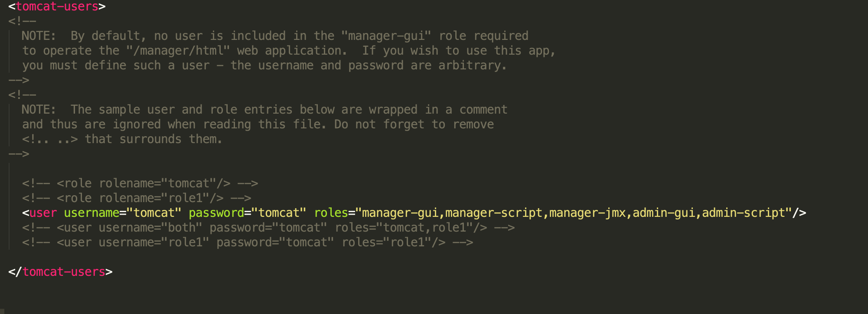Click the first comment closing --> marker
868x314 pixels.
coord(19,80)
